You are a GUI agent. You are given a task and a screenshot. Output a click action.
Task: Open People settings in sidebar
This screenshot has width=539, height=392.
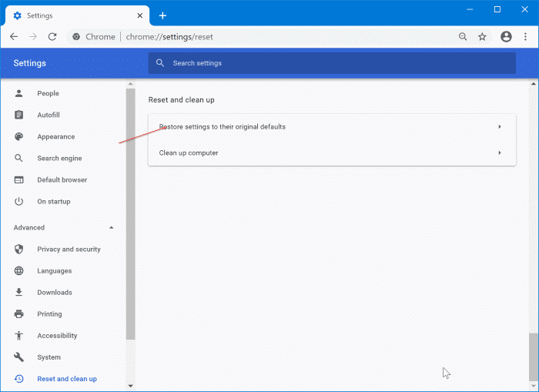[x=48, y=93]
